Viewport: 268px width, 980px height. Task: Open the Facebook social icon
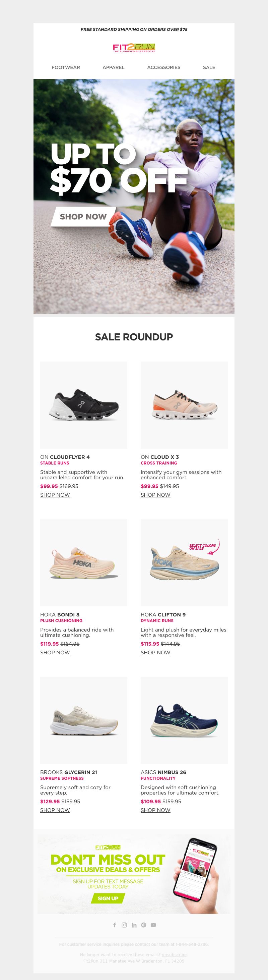(x=115, y=925)
